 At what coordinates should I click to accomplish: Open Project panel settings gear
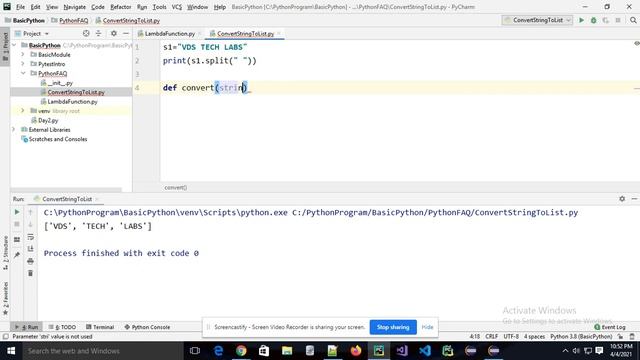(113, 33)
